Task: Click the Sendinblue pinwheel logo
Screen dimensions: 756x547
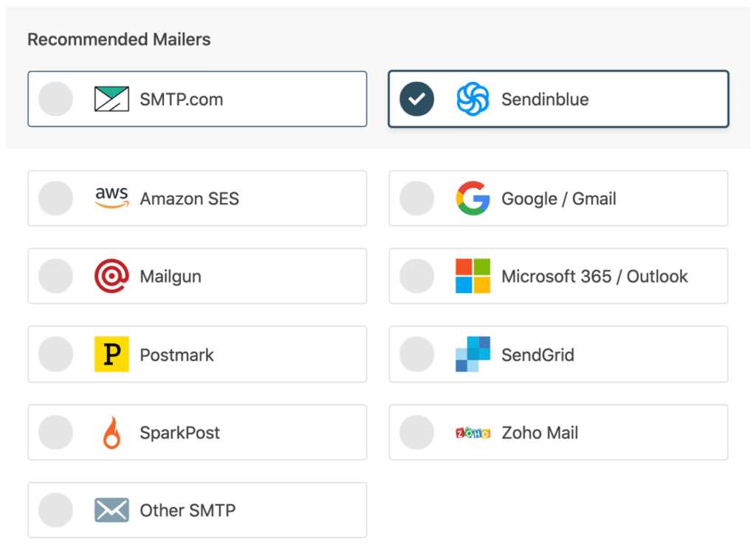Action: [472, 99]
